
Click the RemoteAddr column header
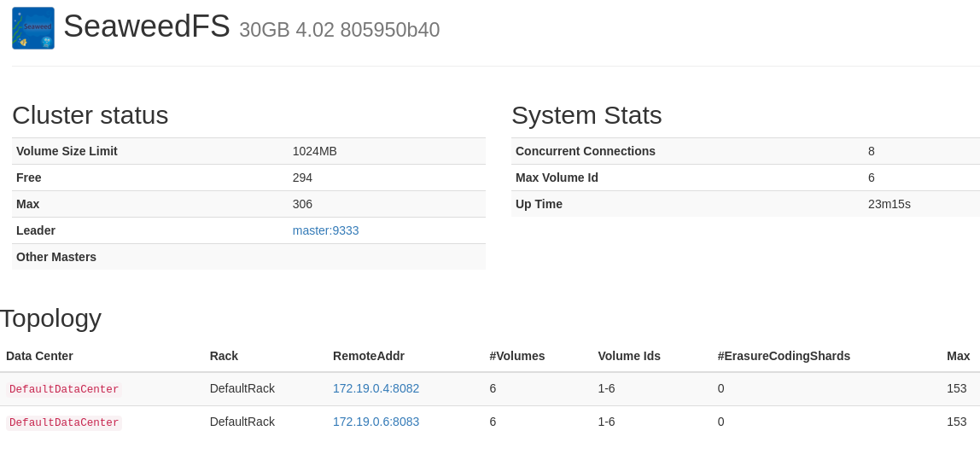coord(368,356)
